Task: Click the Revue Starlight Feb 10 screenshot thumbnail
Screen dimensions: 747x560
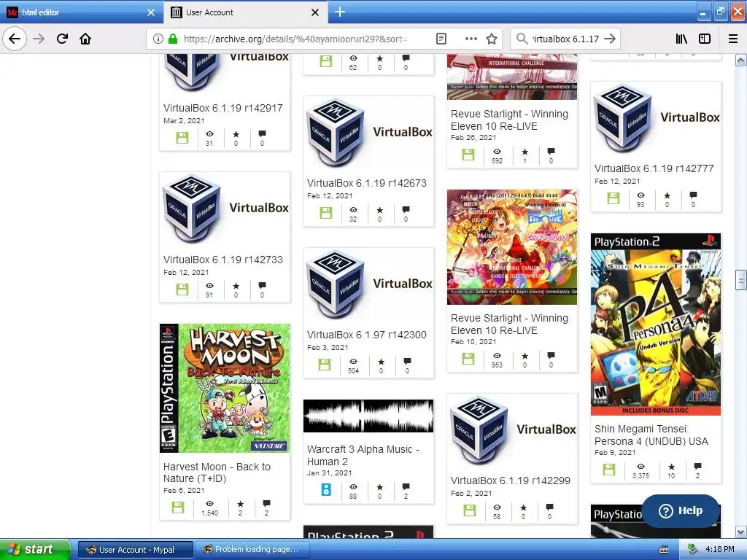Action: [x=512, y=247]
